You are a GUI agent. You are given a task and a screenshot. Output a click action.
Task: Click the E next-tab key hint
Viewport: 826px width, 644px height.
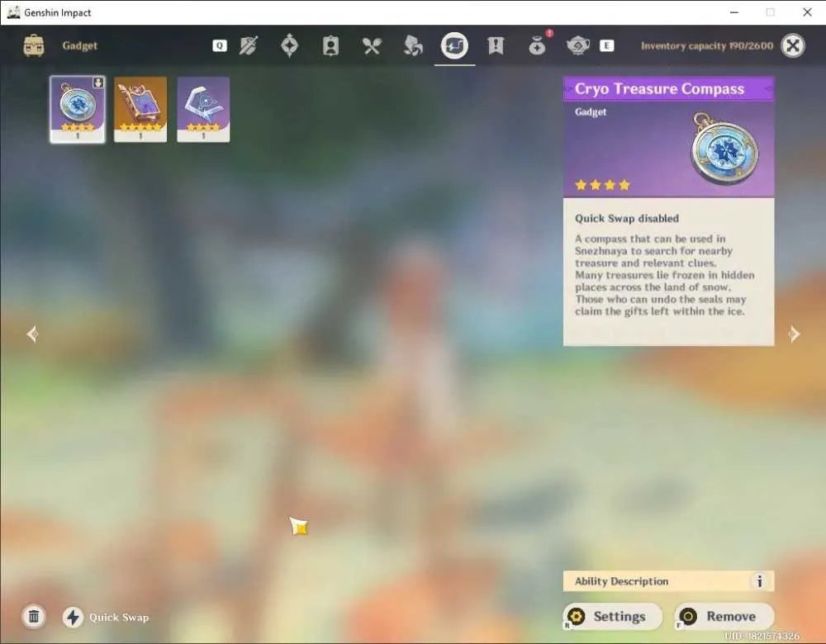607,45
